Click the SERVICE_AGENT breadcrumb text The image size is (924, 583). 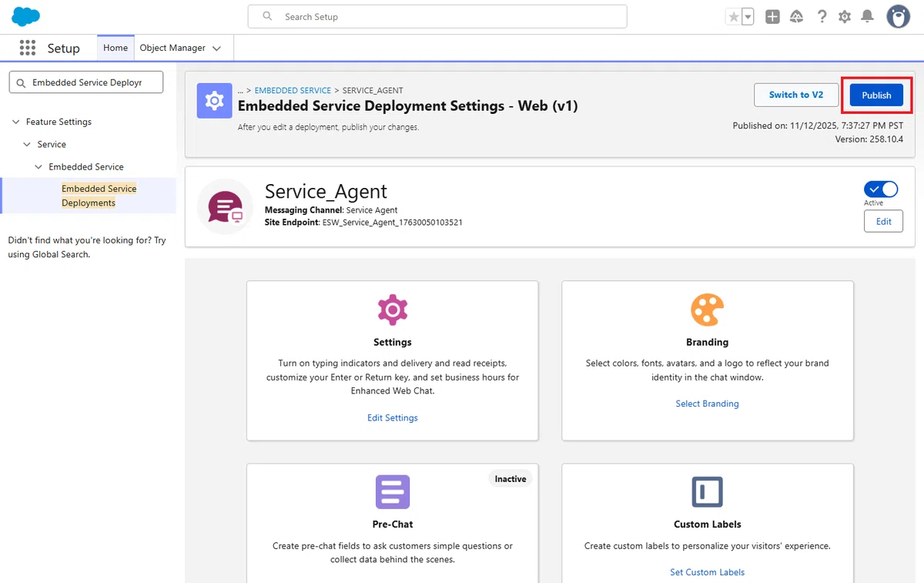click(x=373, y=90)
